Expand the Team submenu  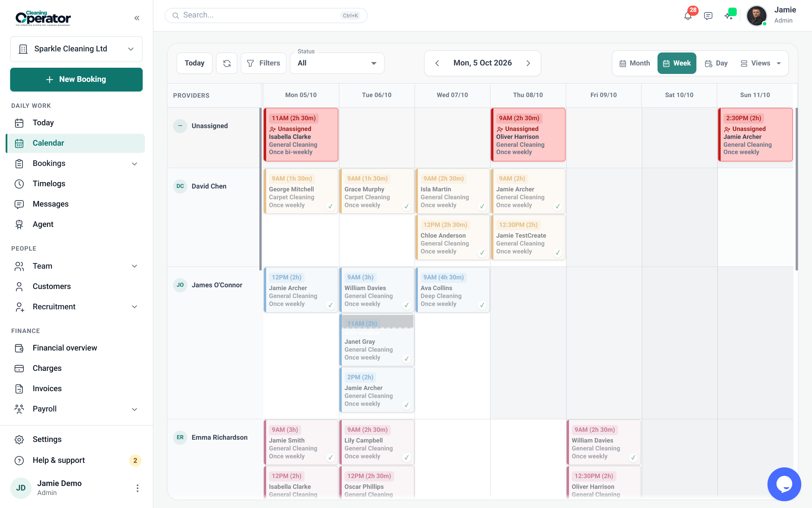(134, 266)
